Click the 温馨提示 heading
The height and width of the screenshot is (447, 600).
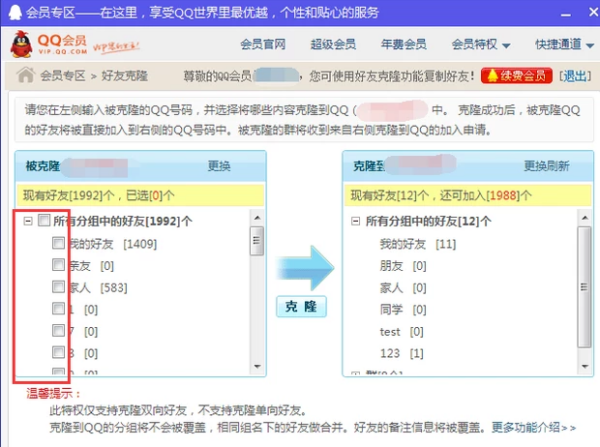pos(53,393)
